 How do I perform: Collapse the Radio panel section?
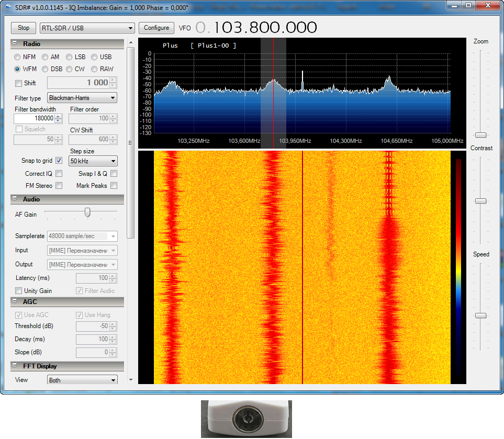point(15,43)
